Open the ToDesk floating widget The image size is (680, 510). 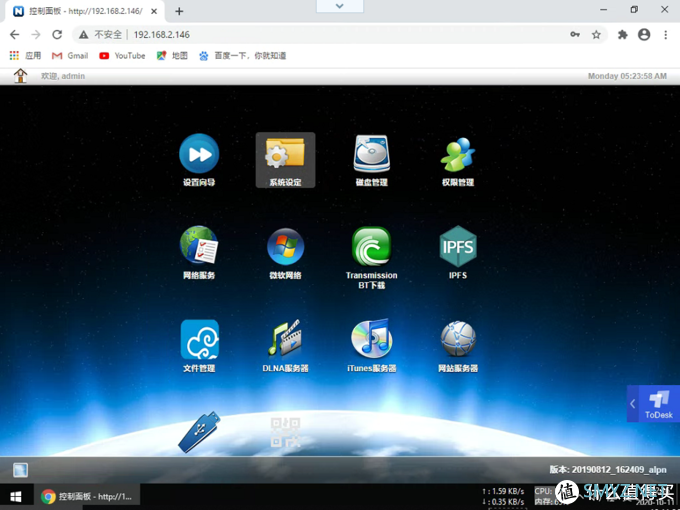[659, 404]
